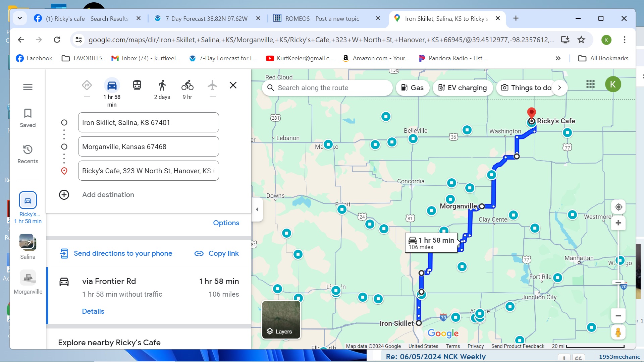644x362 pixels.
Task: Choose the Walking travel mode
Action: coord(162,85)
